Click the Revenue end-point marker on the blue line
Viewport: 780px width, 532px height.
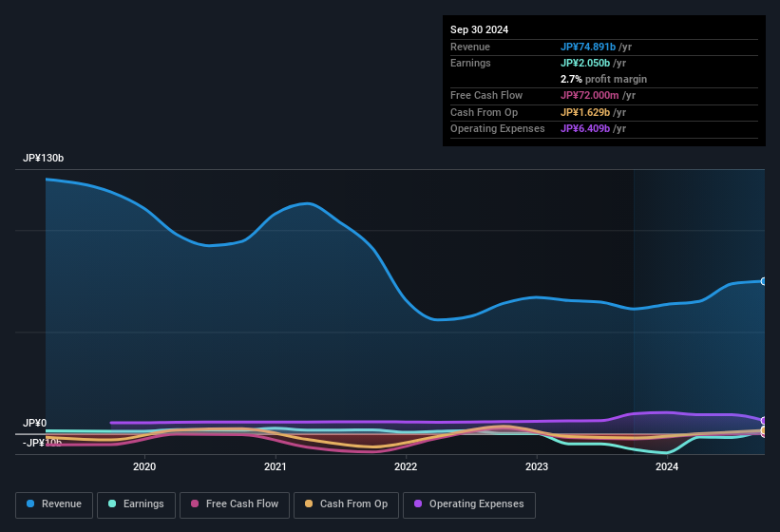pyautogui.click(x=764, y=281)
